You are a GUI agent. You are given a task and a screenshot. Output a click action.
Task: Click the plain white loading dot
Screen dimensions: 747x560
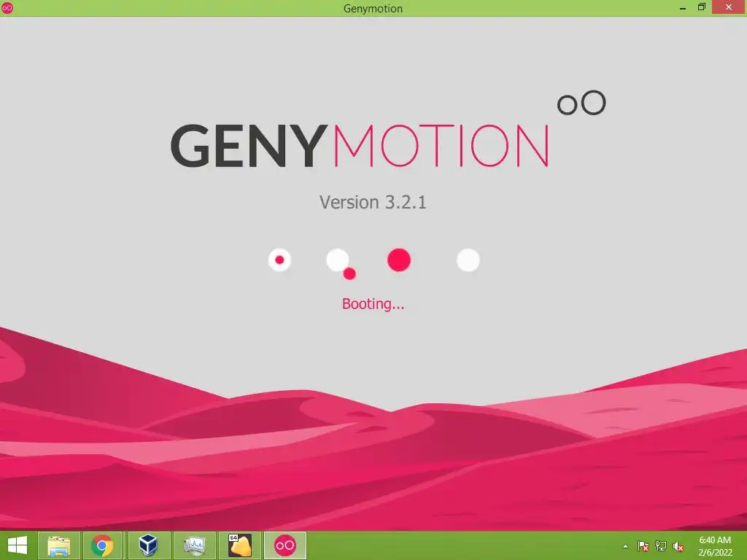pos(468,260)
